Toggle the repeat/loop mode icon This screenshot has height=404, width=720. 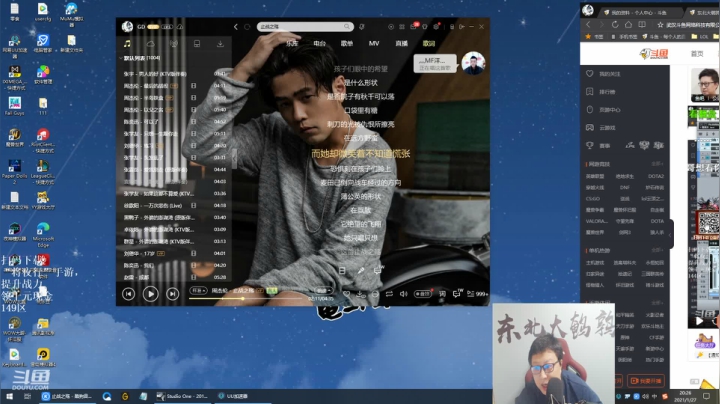(x=389, y=294)
